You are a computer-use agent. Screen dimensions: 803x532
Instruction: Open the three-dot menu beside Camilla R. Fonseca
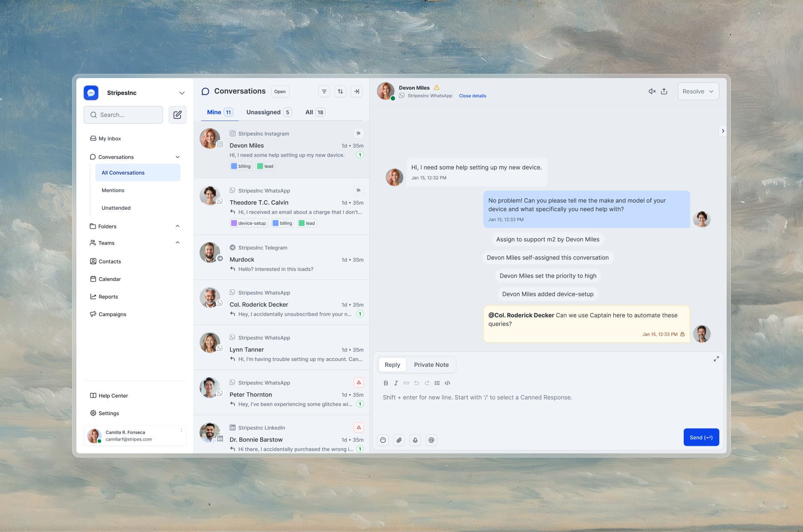click(181, 430)
